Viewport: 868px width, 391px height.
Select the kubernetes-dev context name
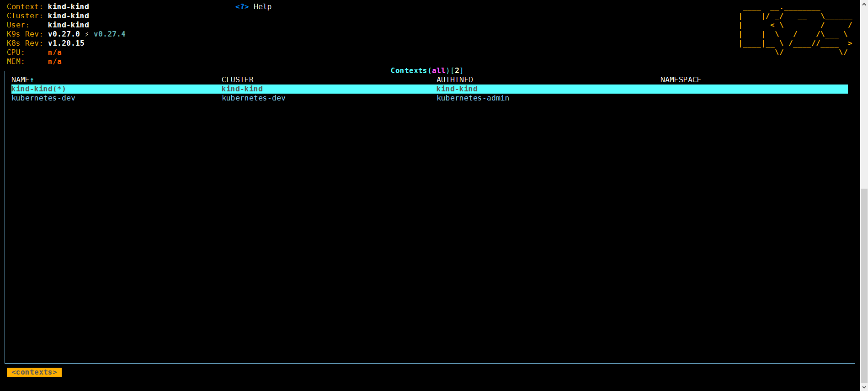click(43, 98)
